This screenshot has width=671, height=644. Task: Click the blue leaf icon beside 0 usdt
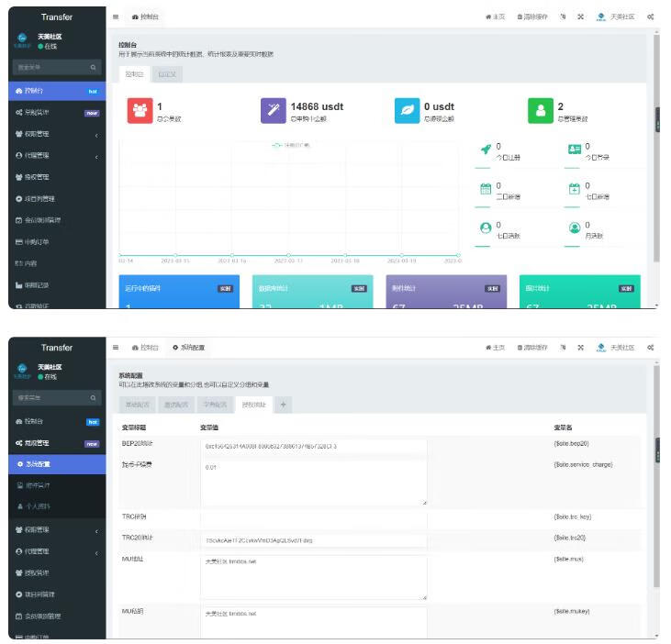coord(408,110)
